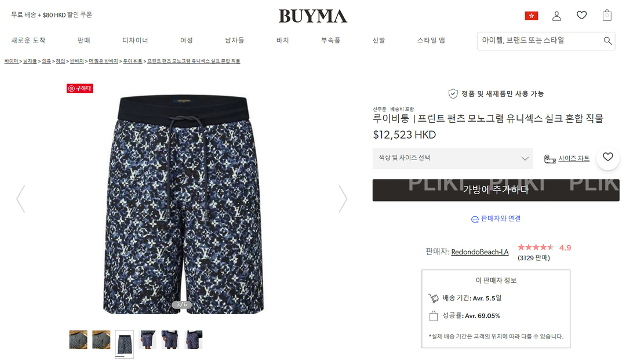Open seller RedondoBeach-LA profile link
The width and height of the screenshot is (626, 364).
click(x=479, y=252)
